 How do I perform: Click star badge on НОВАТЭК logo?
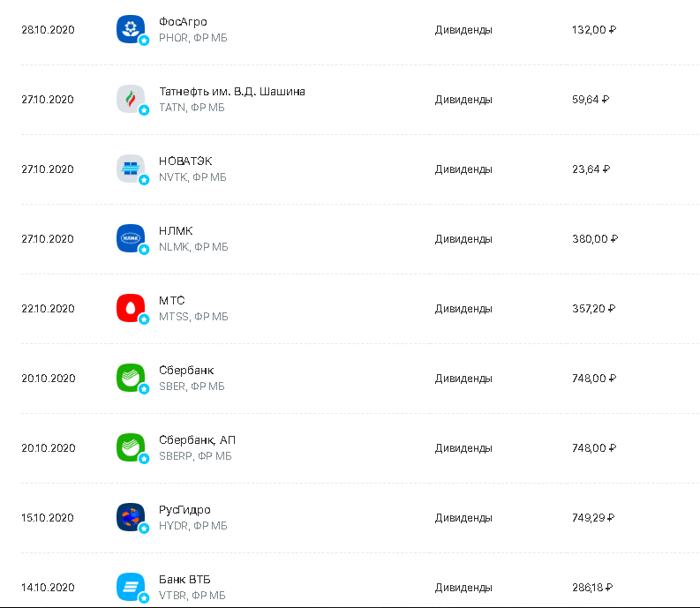tap(144, 180)
